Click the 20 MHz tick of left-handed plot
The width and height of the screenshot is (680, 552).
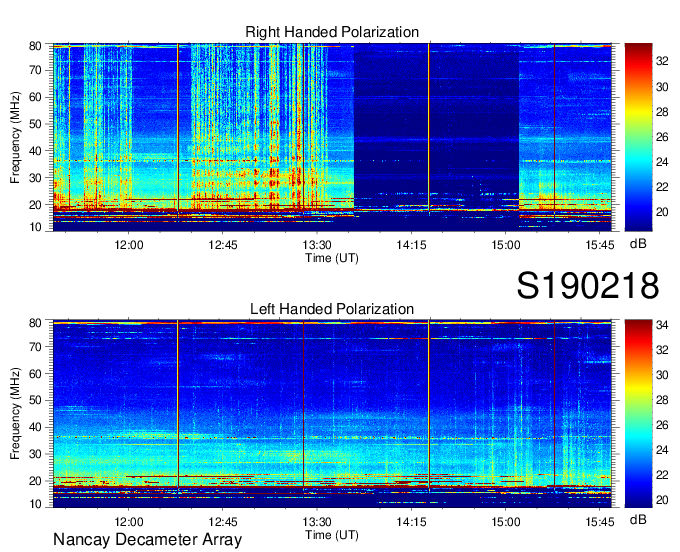(x=35, y=481)
